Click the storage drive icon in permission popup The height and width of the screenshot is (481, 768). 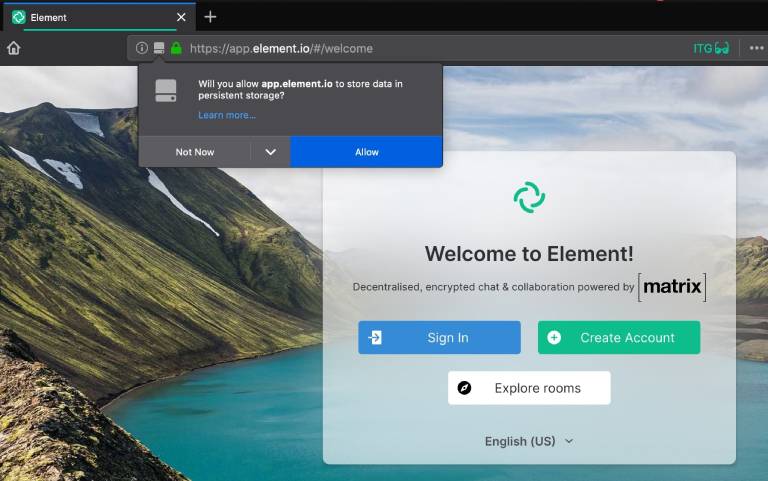point(166,91)
